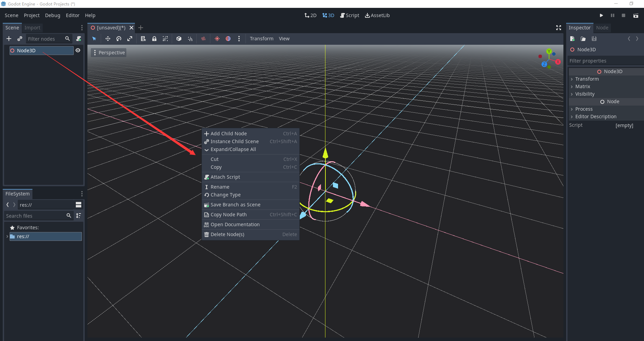Enable snap using the magnet icon

[x=190, y=39]
